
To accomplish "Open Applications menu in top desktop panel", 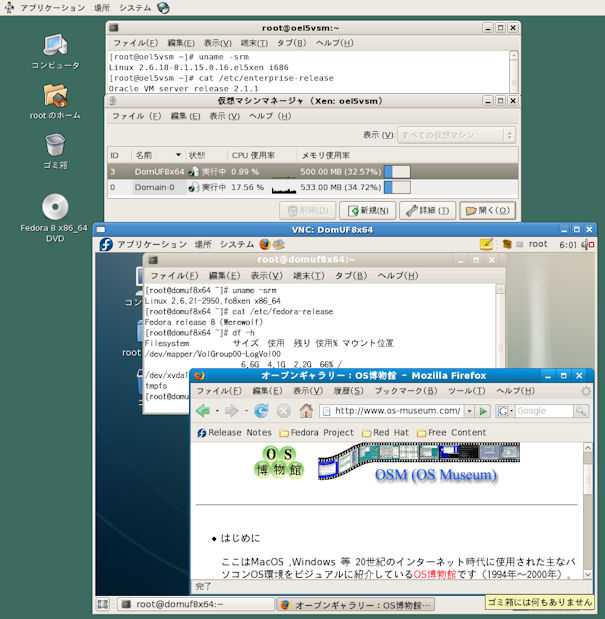I will point(52,8).
